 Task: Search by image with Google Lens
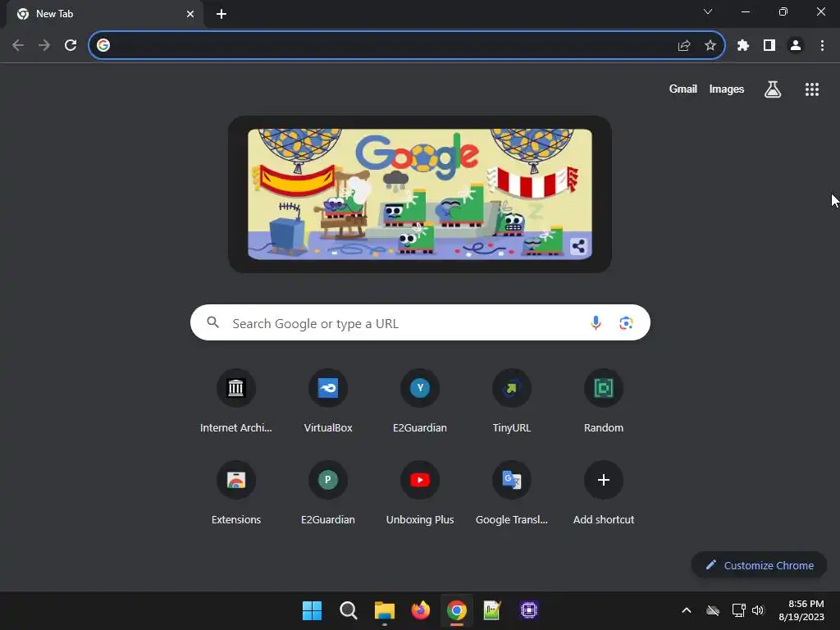click(x=626, y=323)
